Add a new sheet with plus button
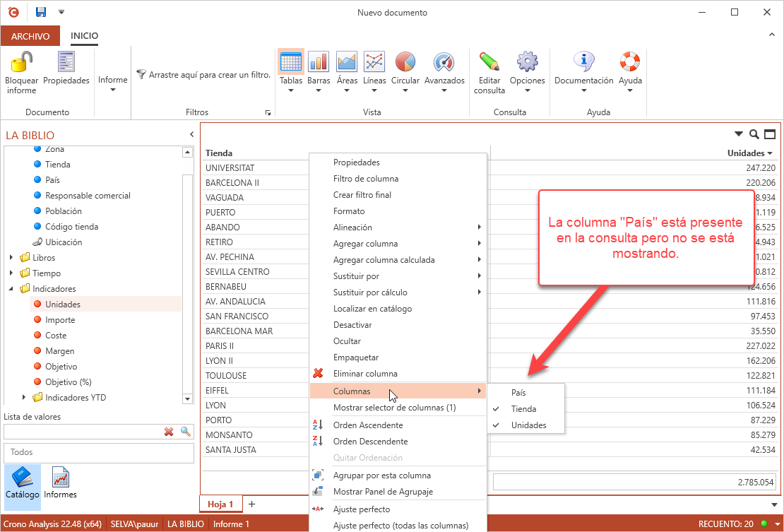 click(x=251, y=504)
